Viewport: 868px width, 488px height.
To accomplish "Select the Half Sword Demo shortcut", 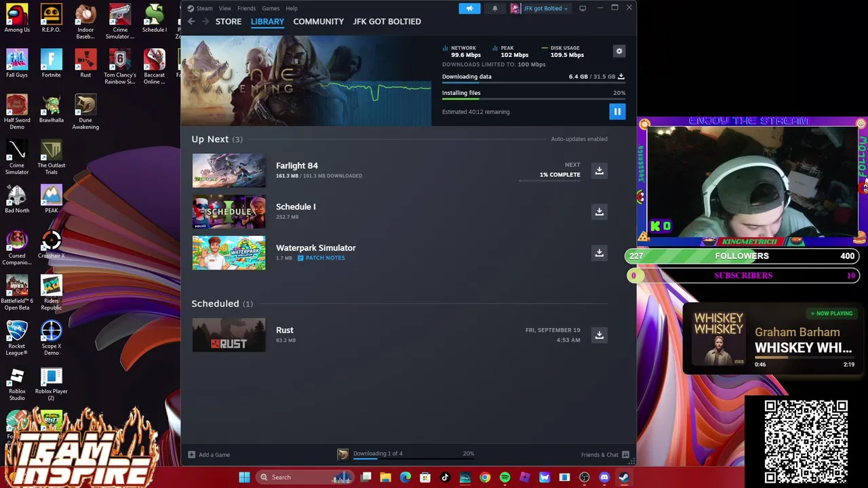I will tap(17, 112).
